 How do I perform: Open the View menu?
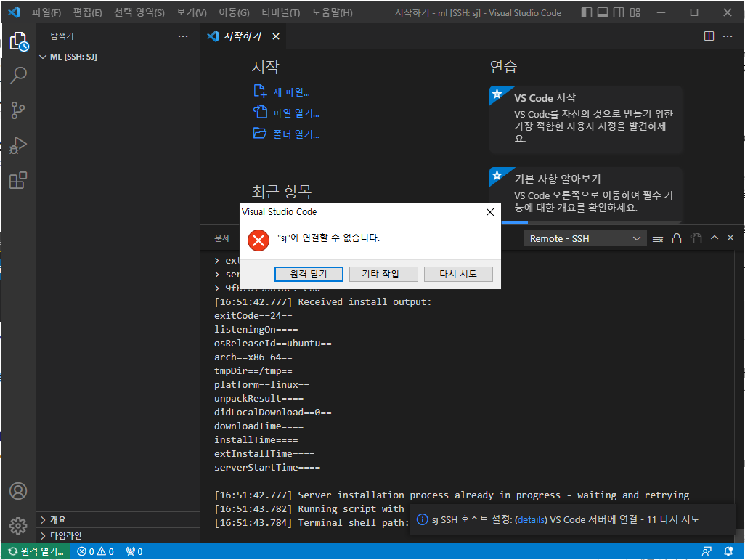click(x=192, y=12)
